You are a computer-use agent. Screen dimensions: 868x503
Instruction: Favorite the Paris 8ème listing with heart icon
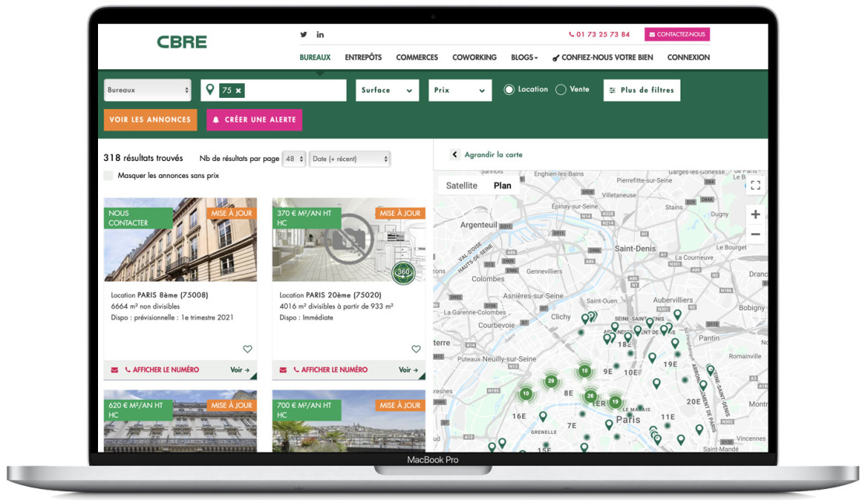[247, 349]
